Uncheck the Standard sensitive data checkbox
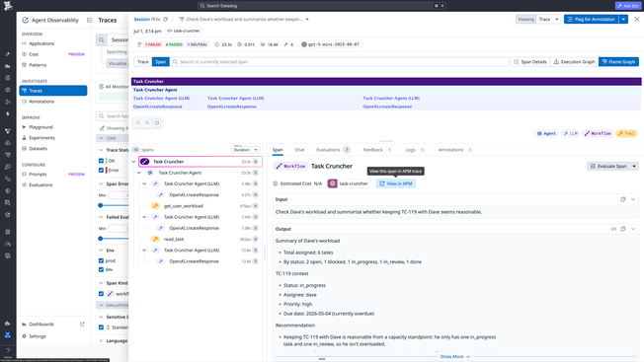 (x=101, y=327)
